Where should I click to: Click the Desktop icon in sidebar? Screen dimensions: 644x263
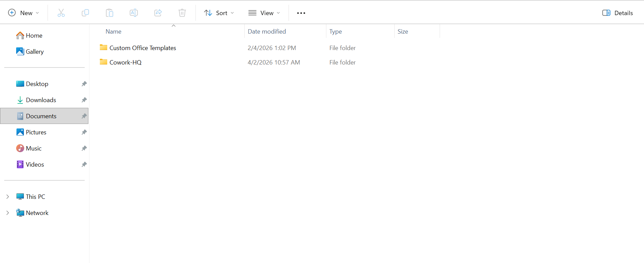[20, 84]
